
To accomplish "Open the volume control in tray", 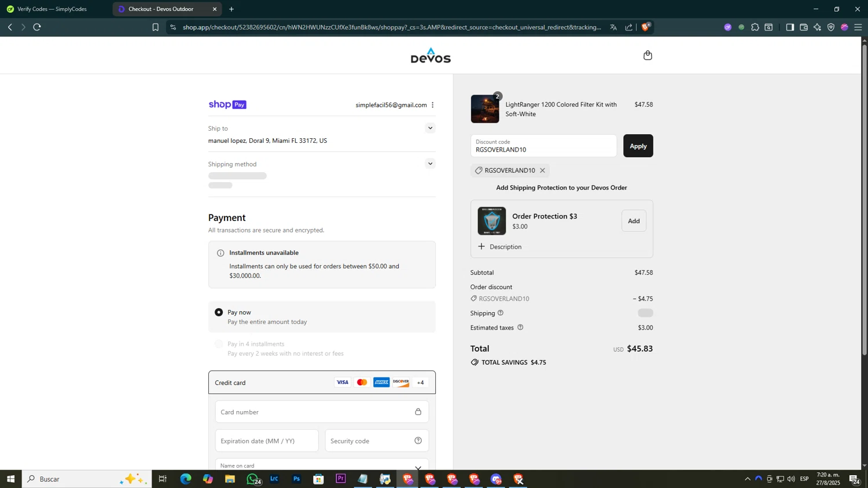I will tap(791, 479).
